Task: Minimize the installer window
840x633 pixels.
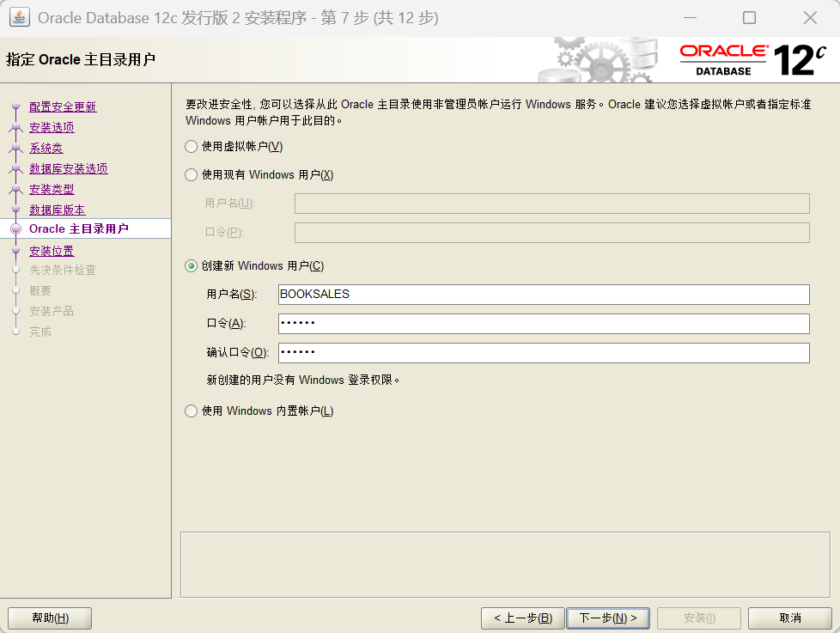Action: (690, 18)
